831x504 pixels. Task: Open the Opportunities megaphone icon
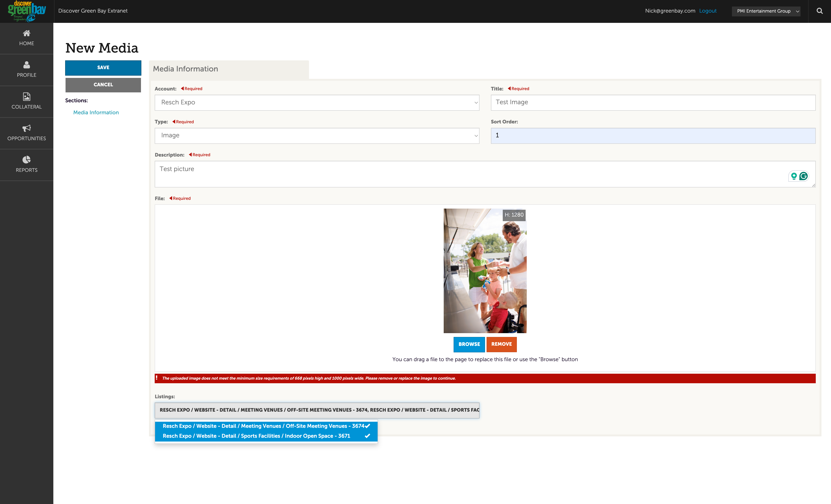(27, 128)
